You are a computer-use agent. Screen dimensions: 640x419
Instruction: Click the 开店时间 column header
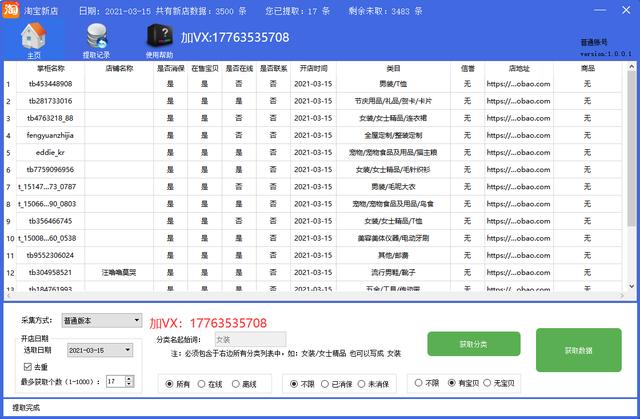point(313,69)
